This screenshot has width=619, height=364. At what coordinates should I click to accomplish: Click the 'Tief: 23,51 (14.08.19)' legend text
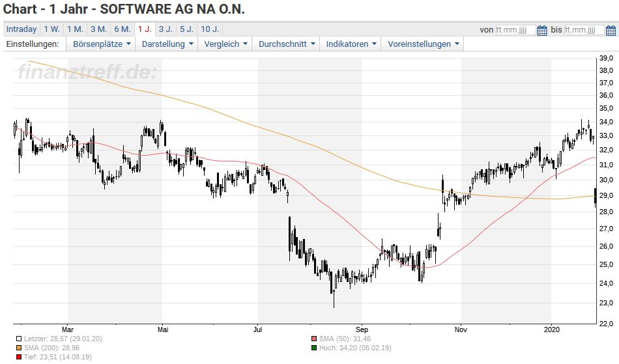click(57, 357)
